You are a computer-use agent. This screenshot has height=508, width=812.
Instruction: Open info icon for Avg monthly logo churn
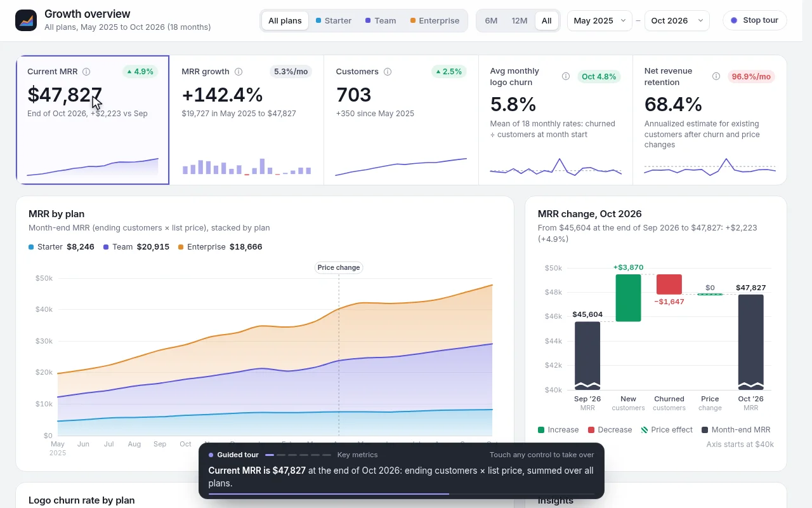566,76
